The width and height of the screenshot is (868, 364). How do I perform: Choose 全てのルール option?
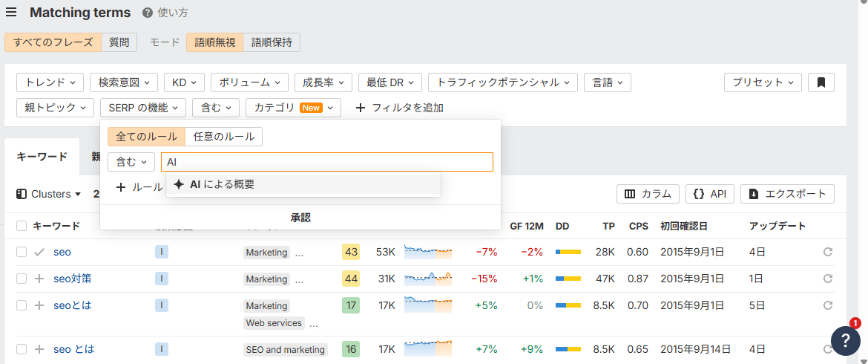click(146, 136)
